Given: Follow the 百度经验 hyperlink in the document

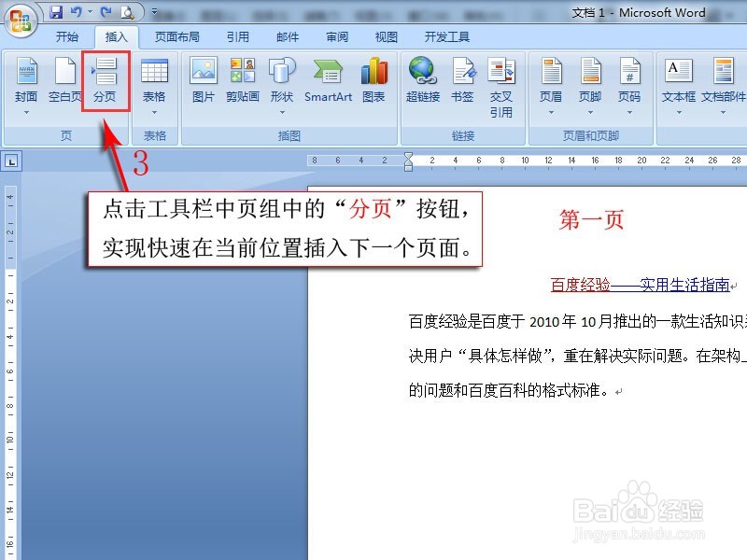Looking at the screenshot, I should 581,286.
